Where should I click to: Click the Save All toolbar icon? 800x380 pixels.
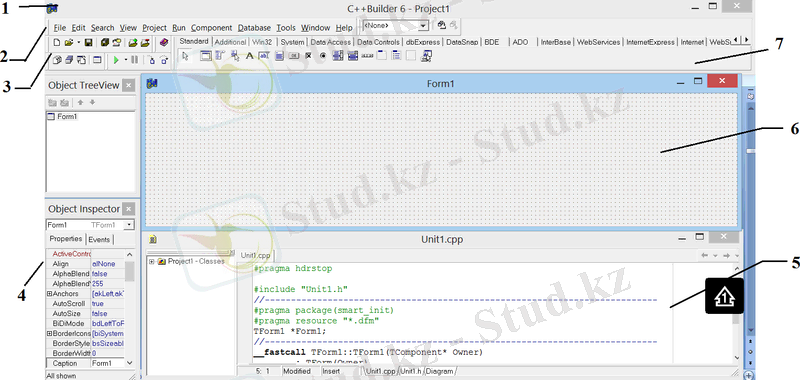click(104, 42)
